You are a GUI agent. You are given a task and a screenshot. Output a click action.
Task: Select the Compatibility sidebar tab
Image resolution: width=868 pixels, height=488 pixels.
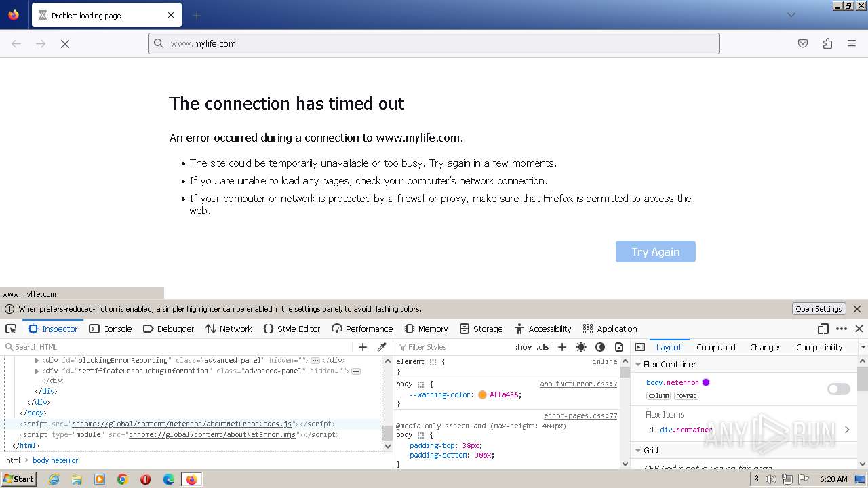(819, 347)
